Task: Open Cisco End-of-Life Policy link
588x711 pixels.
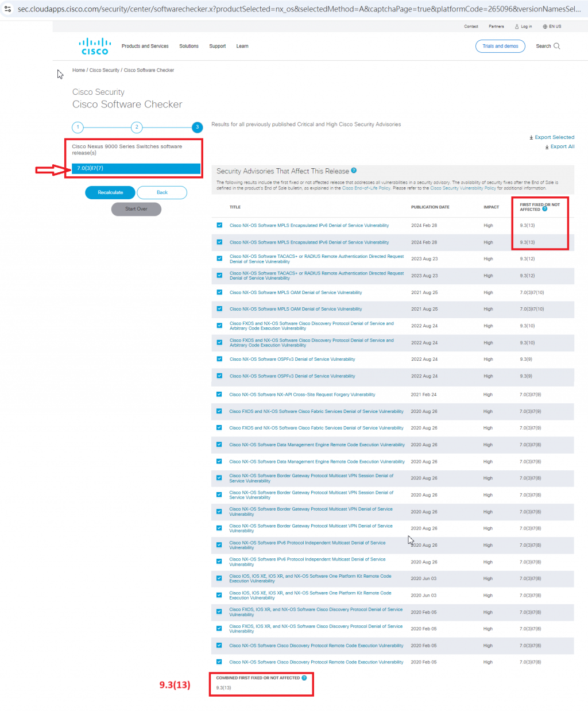Action: (x=366, y=188)
